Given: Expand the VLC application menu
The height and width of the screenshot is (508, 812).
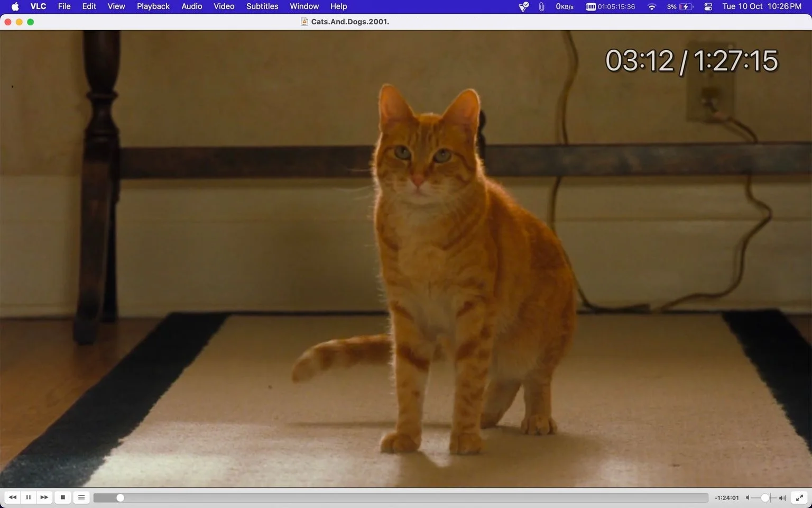Looking at the screenshot, I should point(38,6).
